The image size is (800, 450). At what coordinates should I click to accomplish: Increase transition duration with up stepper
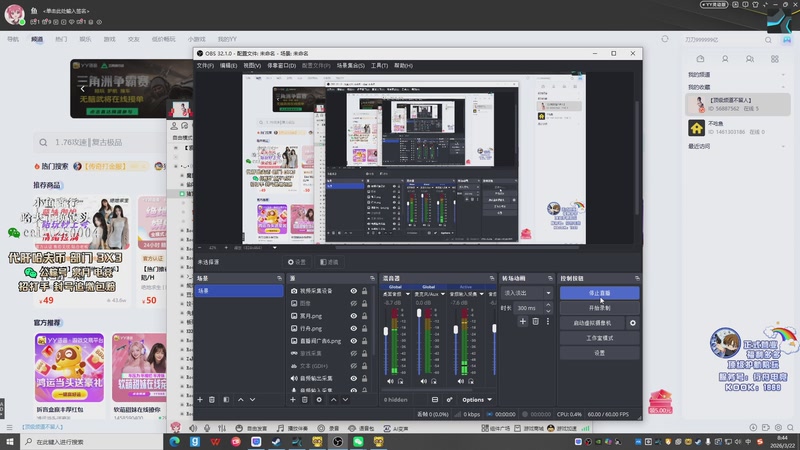pyautogui.click(x=548, y=306)
